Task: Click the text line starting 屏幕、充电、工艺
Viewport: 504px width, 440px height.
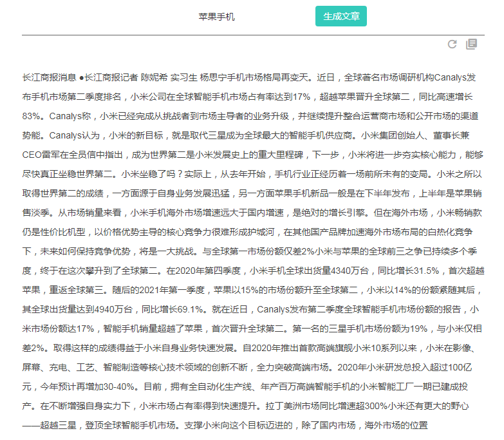Action: 247,367
